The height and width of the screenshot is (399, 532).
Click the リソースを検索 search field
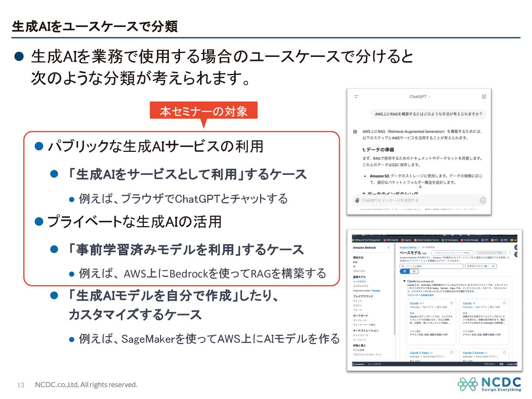(432, 266)
